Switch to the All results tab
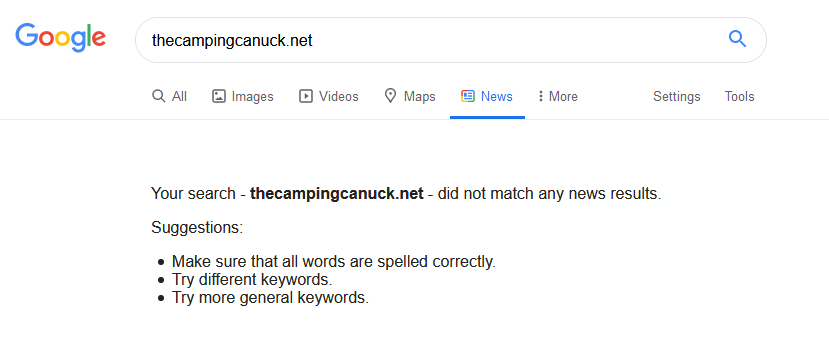The image size is (829, 360). click(169, 96)
